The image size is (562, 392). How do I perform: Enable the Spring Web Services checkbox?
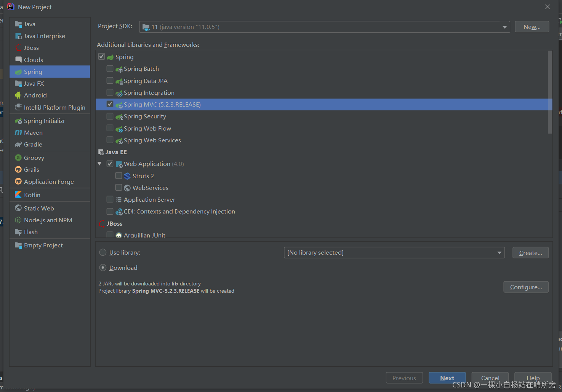[110, 140]
